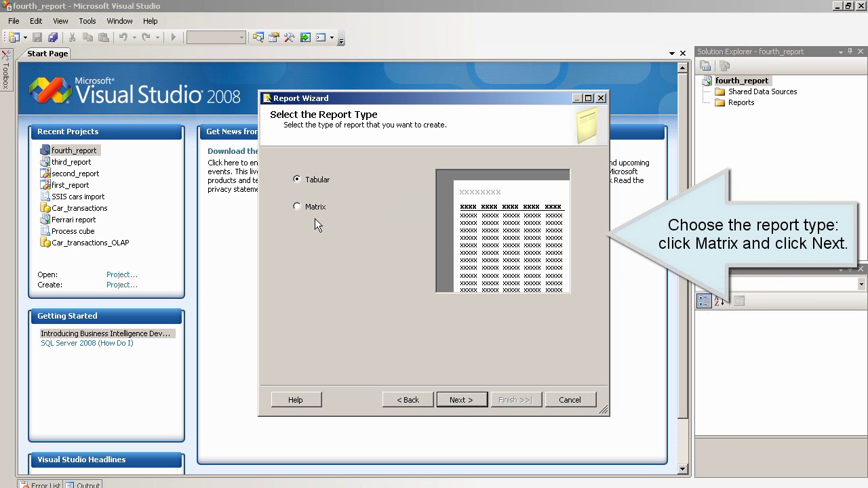Open the Help menu
The height and width of the screenshot is (488, 868).
151,21
